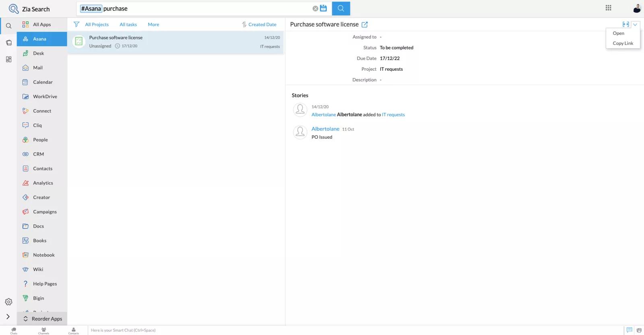Click the Campaigns app icon

tap(25, 212)
